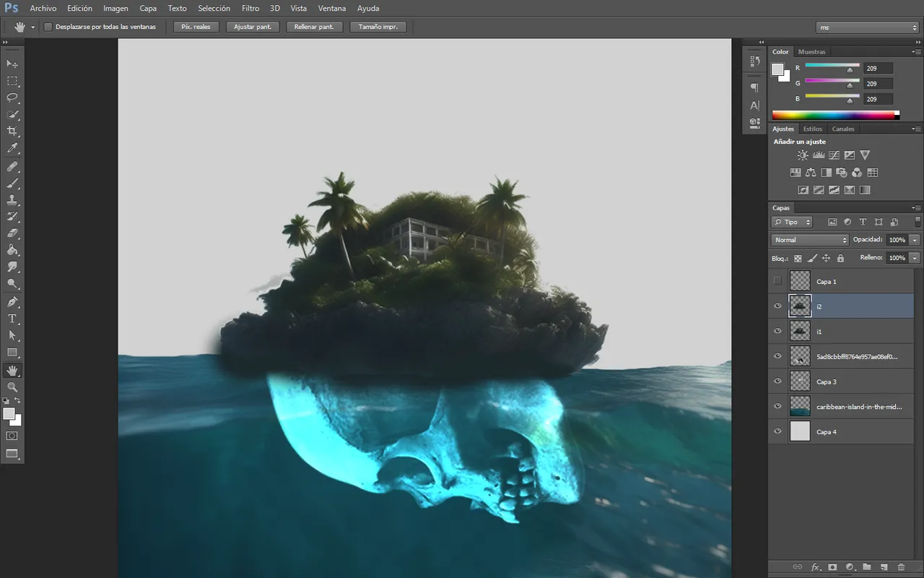The width and height of the screenshot is (924, 578).
Task: Select the Healing Brush tool
Action: click(12, 166)
